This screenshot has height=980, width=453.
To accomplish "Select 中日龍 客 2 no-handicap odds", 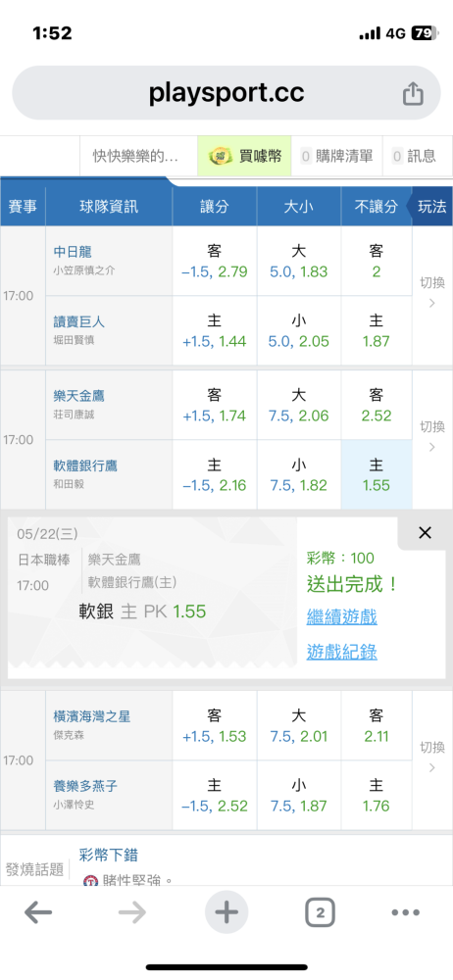I will (x=377, y=261).
